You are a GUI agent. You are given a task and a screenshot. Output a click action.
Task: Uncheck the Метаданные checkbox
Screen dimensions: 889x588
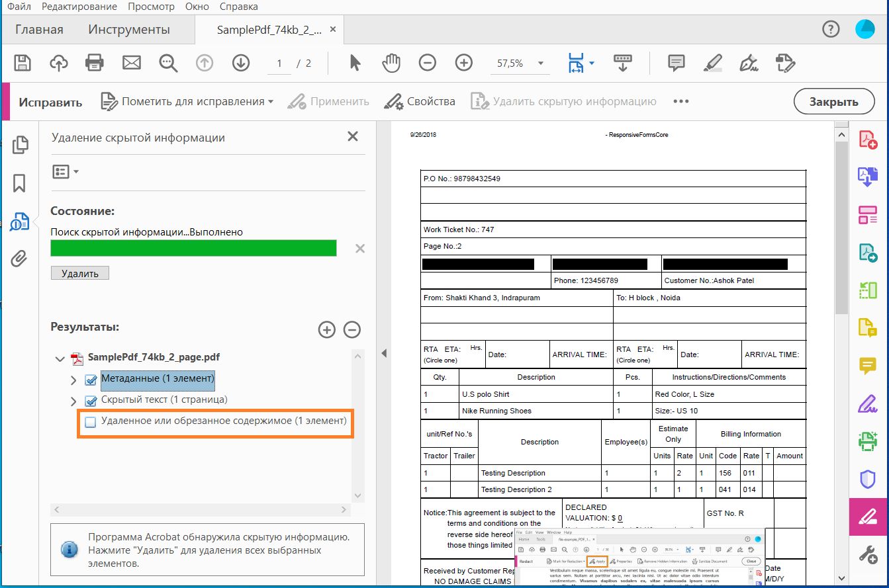click(x=91, y=380)
